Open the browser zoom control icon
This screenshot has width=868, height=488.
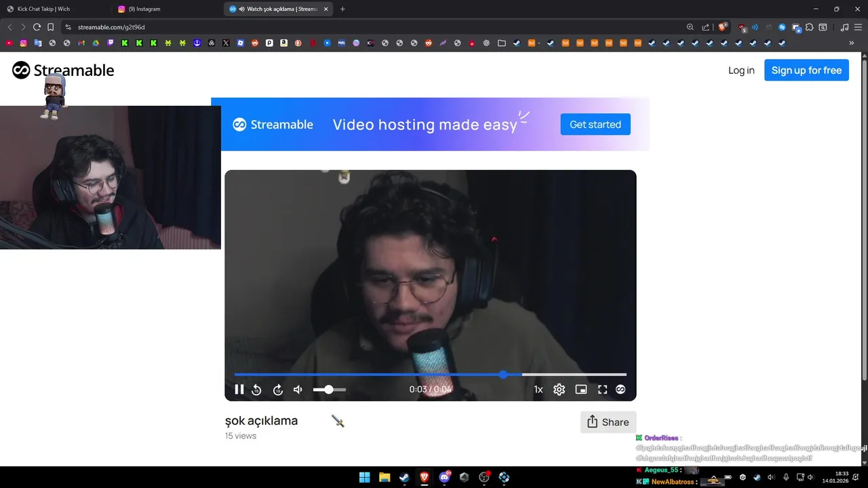point(690,27)
